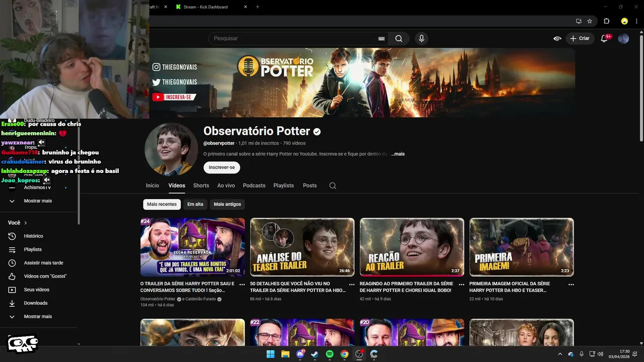Expand Mostrar mais under subscriptions list

coord(39,201)
